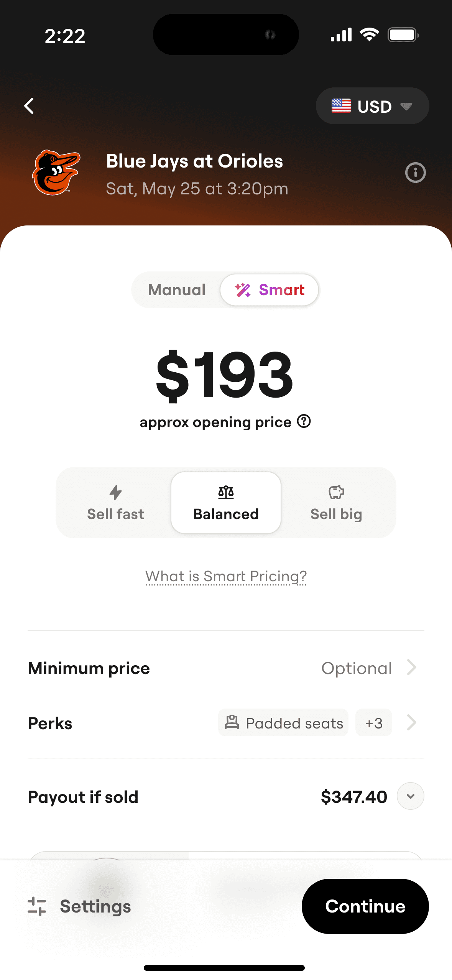Tap the Settings sliders icon

click(37, 906)
